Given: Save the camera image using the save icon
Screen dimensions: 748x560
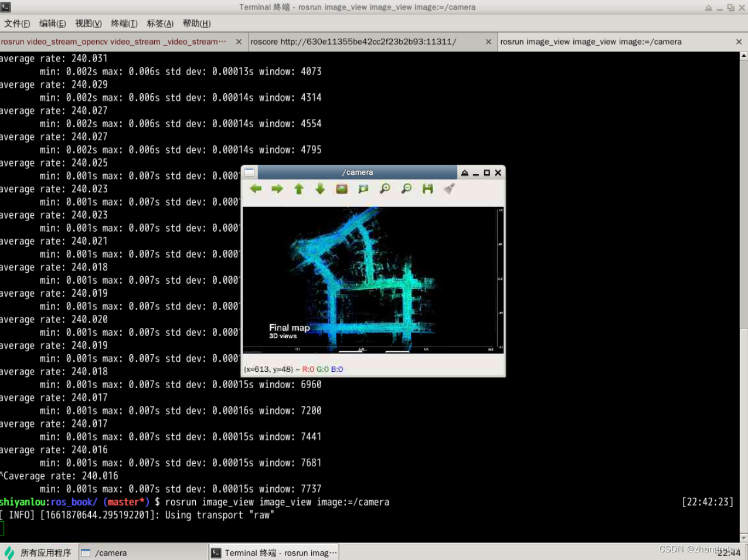Looking at the screenshot, I should pos(427,189).
